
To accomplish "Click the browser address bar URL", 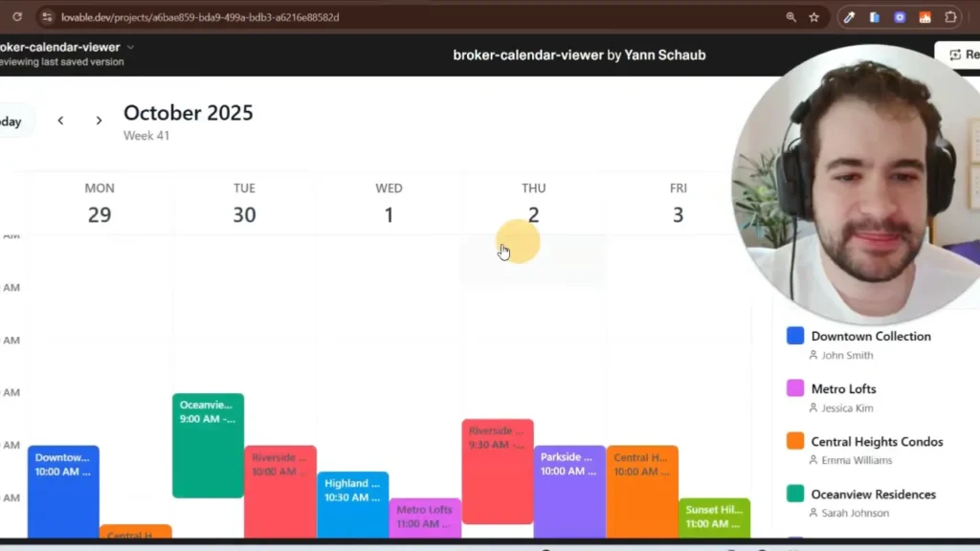I will [199, 17].
